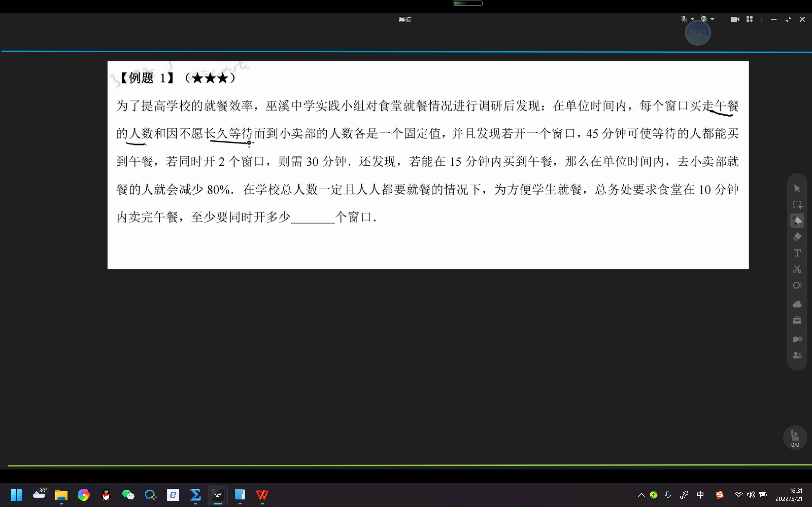
Task: Open the toolbox briefcase panel
Action: tap(797, 320)
